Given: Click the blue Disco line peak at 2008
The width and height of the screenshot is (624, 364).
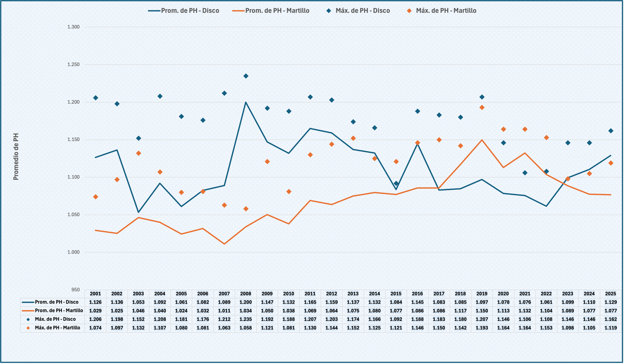Looking at the screenshot, I should coord(246,102).
